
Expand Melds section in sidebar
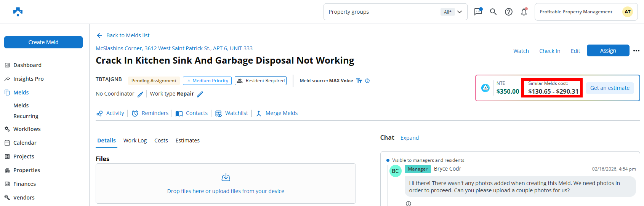click(21, 93)
